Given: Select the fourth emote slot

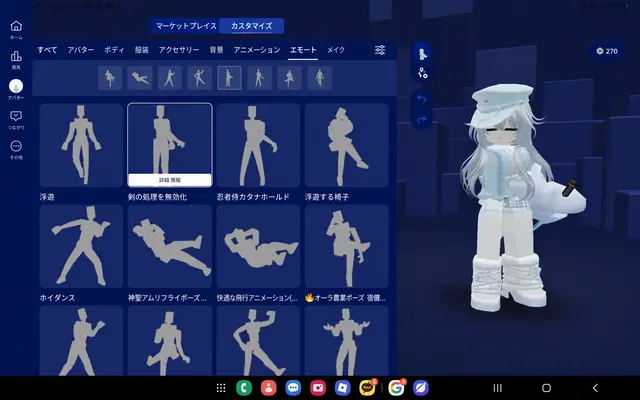Looking at the screenshot, I should coord(200,78).
